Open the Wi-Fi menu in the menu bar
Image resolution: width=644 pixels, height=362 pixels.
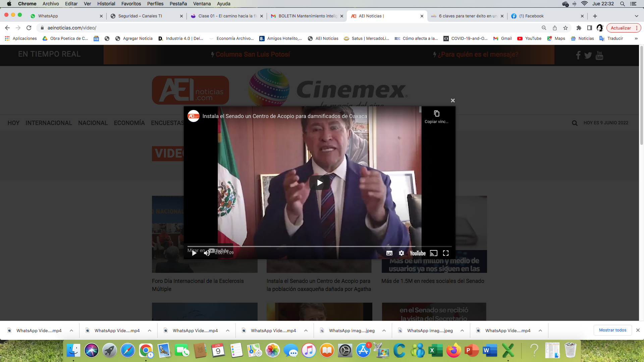pos(584,4)
